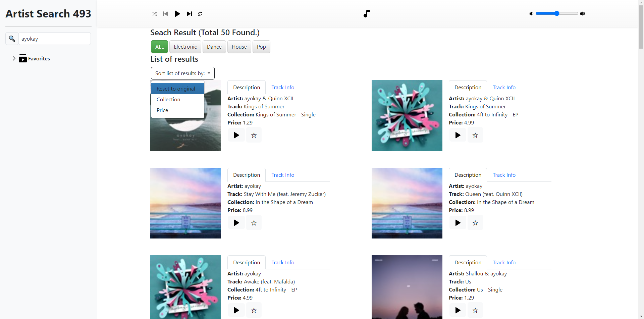Select the Favorites label

coord(39,58)
